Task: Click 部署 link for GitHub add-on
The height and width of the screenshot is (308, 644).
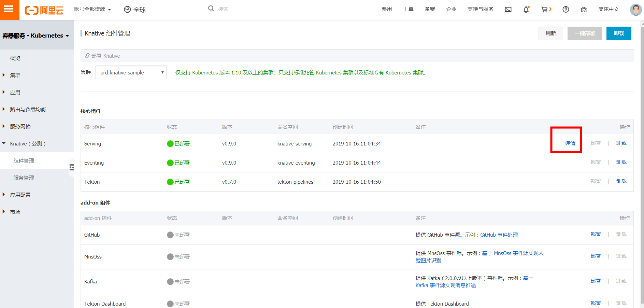Action: point(596,234)
